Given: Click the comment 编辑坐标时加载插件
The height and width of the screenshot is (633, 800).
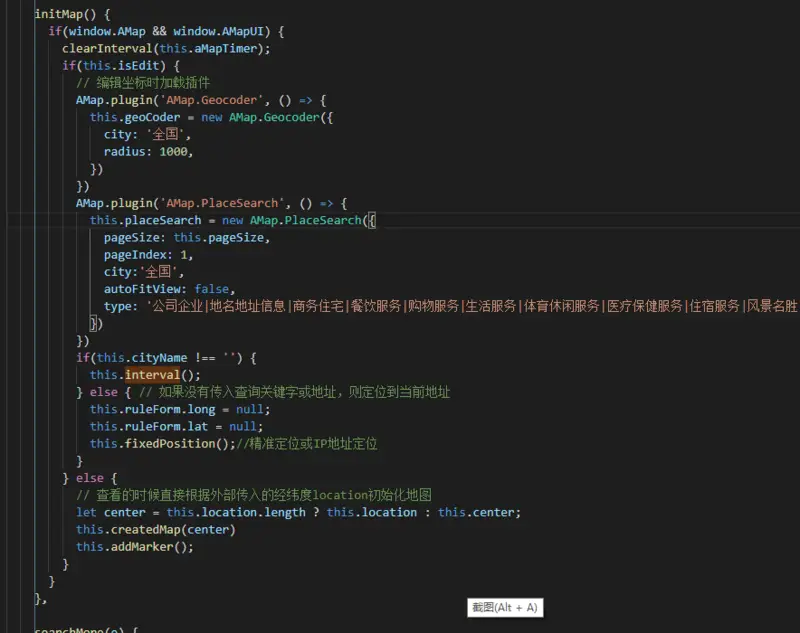Looking at the screenshot, I should pos(143,83).
